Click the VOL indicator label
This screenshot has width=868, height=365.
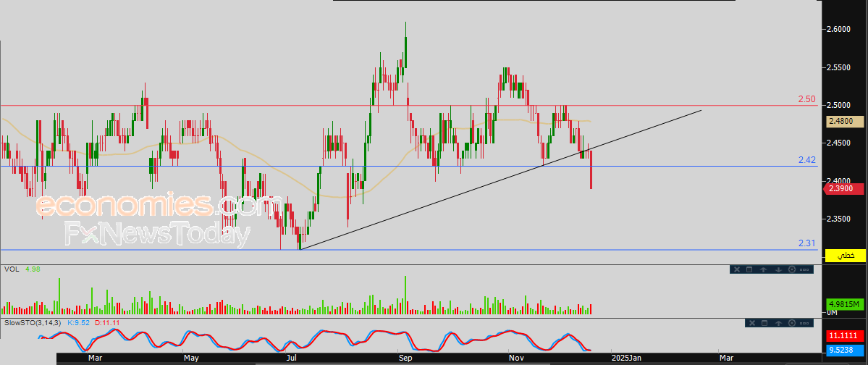[x=11, y=269]
